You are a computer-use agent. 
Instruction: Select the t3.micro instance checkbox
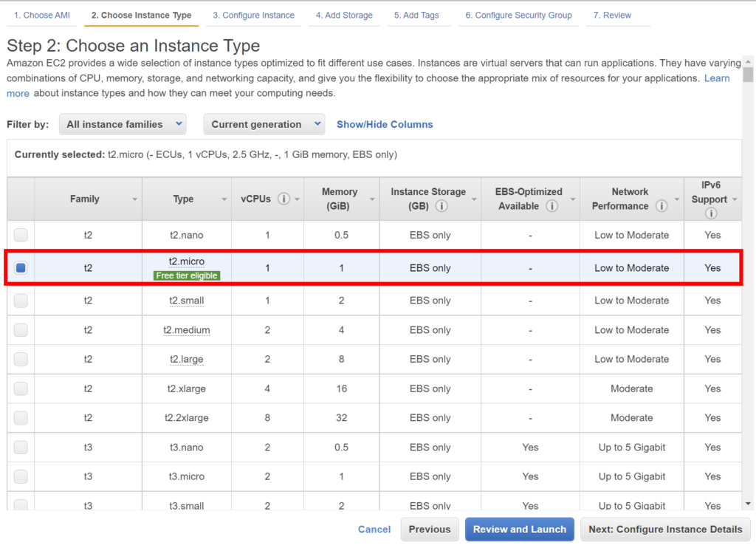21,476
